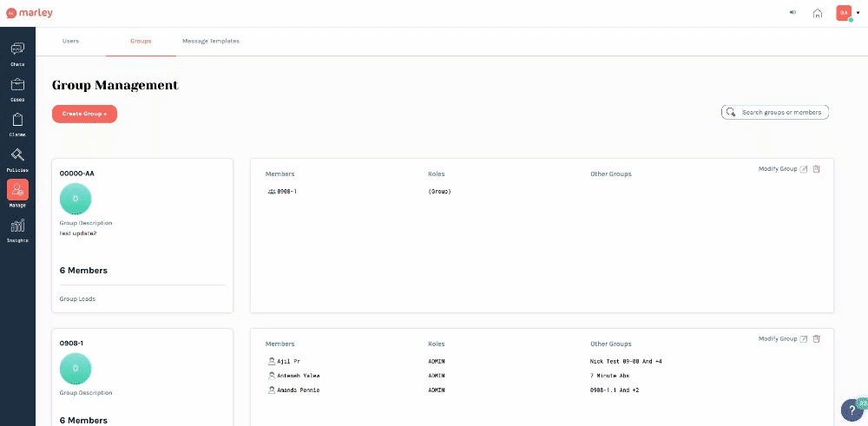The image size is (868, 426).
Task: Click Modify Group edit icon for 00000-AA
Action: (803, 169)
